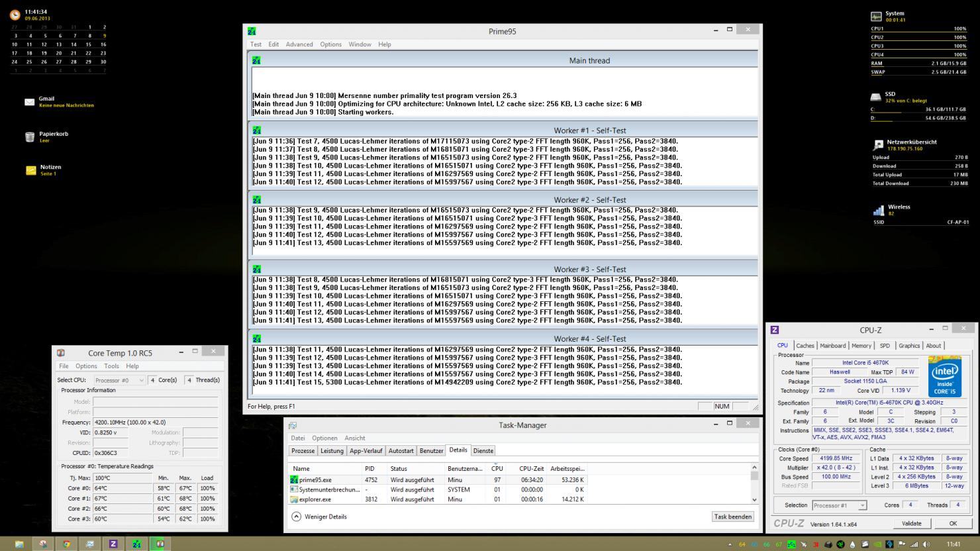This screenshot has height=551, width=980.
Task: Switch to the Caches tab in CPU-Z
Action: coord(805,346)
